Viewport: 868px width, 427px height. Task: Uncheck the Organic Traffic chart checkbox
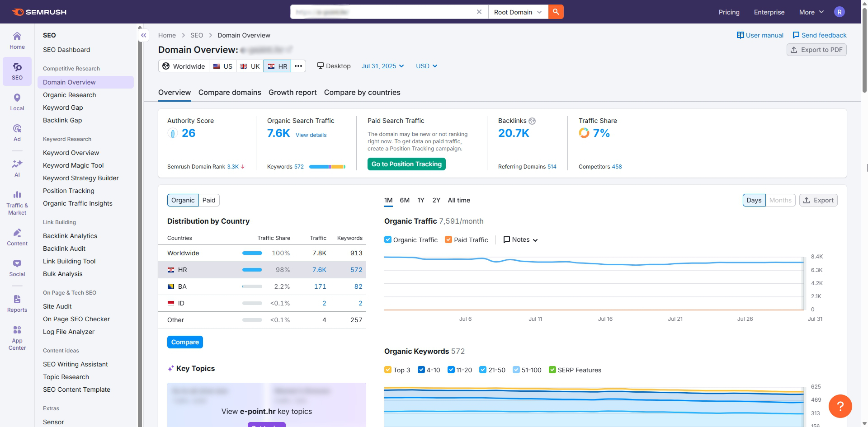pos(388,239)
